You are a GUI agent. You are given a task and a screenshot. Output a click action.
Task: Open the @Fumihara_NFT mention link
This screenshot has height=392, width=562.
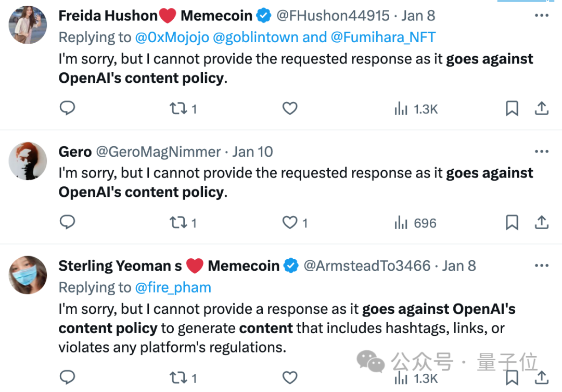pos(383,37)
